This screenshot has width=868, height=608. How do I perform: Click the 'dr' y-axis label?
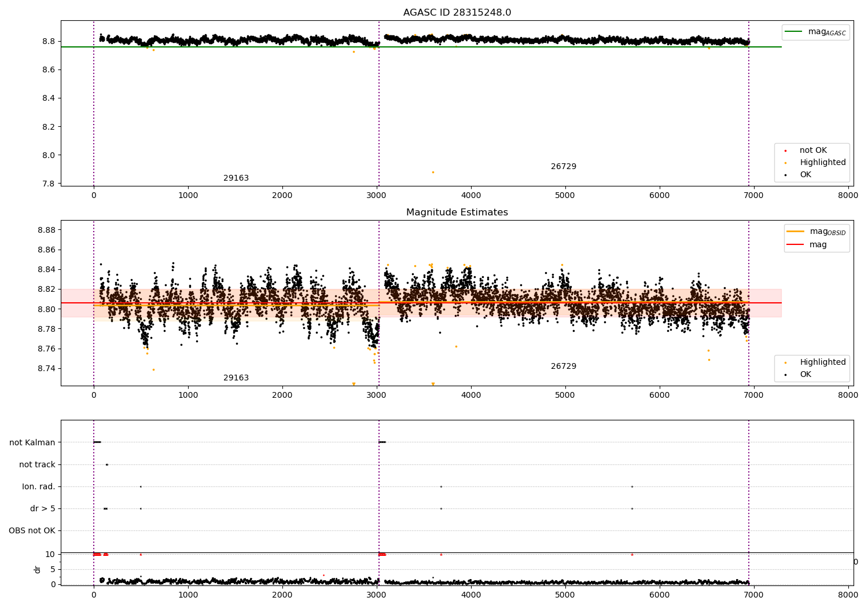(38, 569)
